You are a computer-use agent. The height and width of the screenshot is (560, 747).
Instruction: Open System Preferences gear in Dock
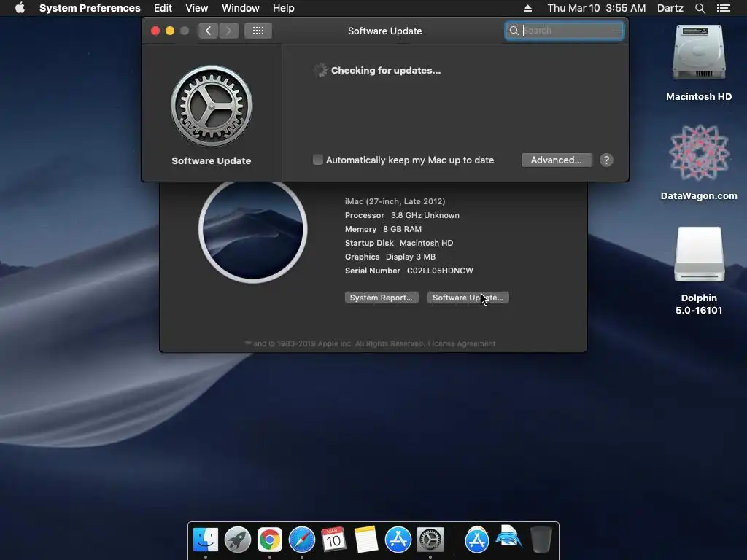tap(430, 540)
